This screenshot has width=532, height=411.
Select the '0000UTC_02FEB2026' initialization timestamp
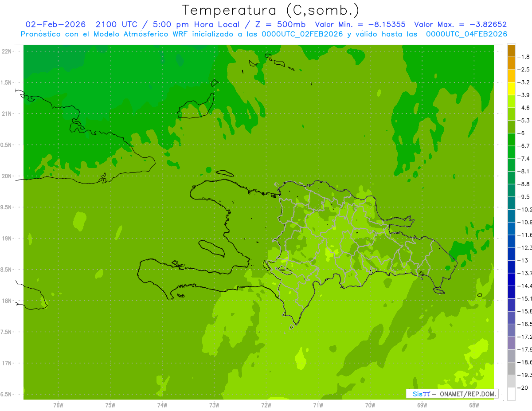302,34
